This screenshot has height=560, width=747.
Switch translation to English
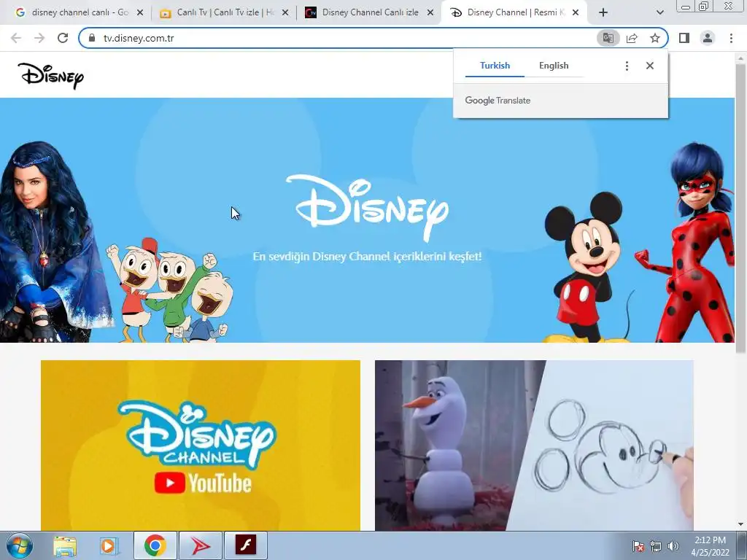(554, 66)
